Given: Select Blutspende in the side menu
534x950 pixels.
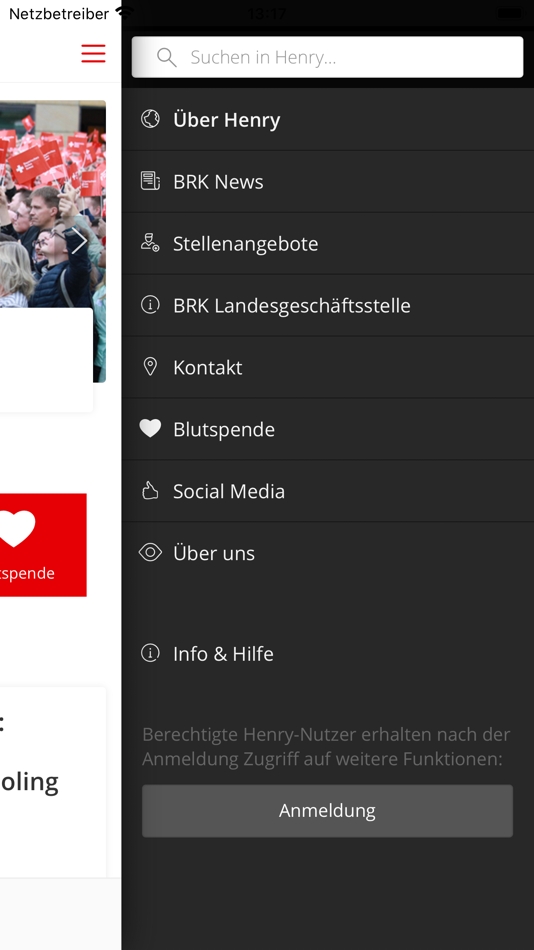Looking at the screenshot, I should tap(328, 429).
